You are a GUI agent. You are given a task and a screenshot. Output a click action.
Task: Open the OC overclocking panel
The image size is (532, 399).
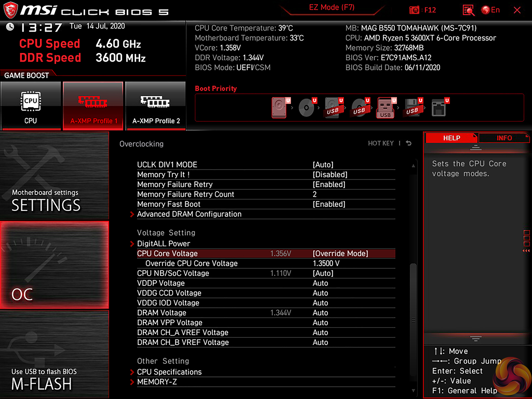(x=54, y=265)
